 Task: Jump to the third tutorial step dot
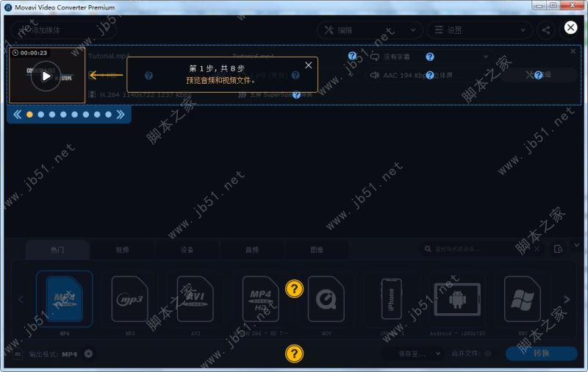tap(52, 115)
